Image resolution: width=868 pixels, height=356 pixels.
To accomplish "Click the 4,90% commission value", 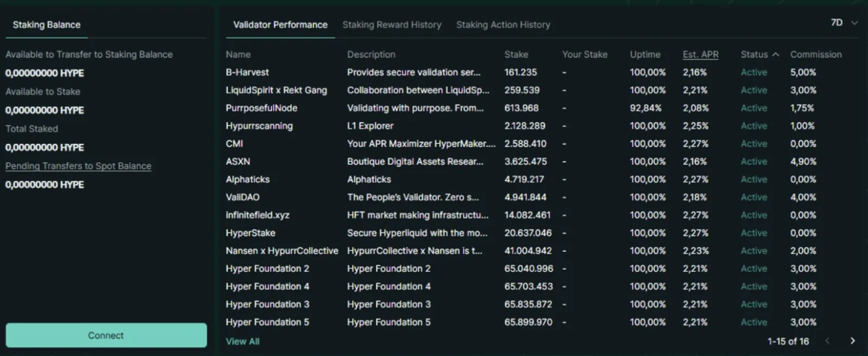I will 803,162.
